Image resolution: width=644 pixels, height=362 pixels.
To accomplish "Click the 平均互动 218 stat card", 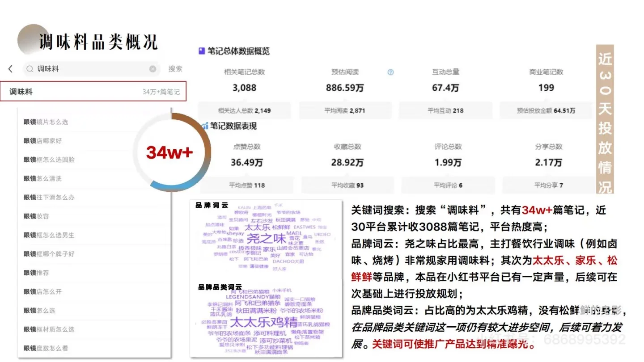I will pos(445,110).
